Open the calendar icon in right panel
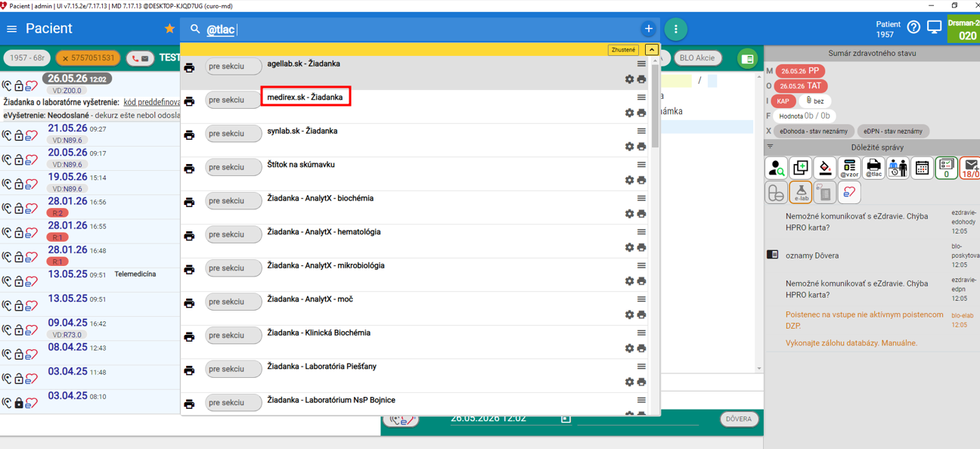Screen dimensions: 980x449 [922, 168]
